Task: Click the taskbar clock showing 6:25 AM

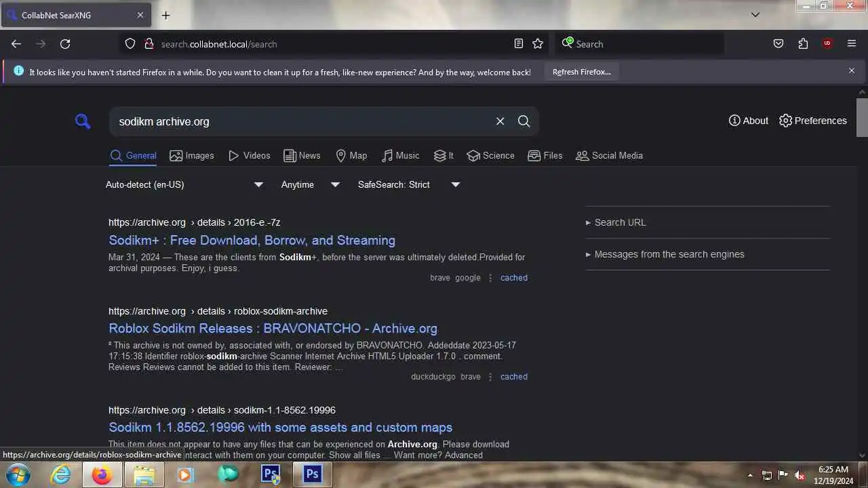Action: [x=834, y=474]
